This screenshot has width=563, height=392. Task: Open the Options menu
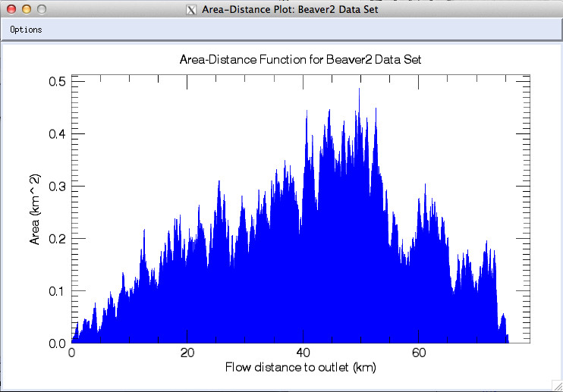point(27,30)
